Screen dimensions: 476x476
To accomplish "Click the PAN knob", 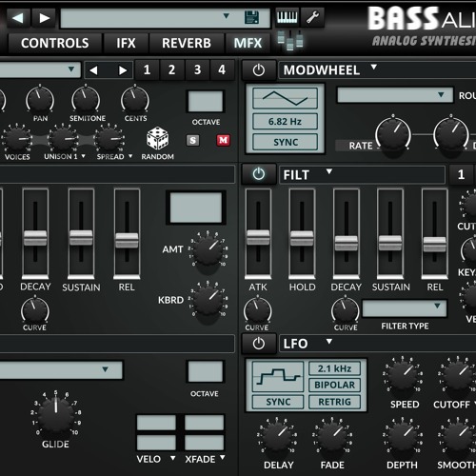I will 40,100.
